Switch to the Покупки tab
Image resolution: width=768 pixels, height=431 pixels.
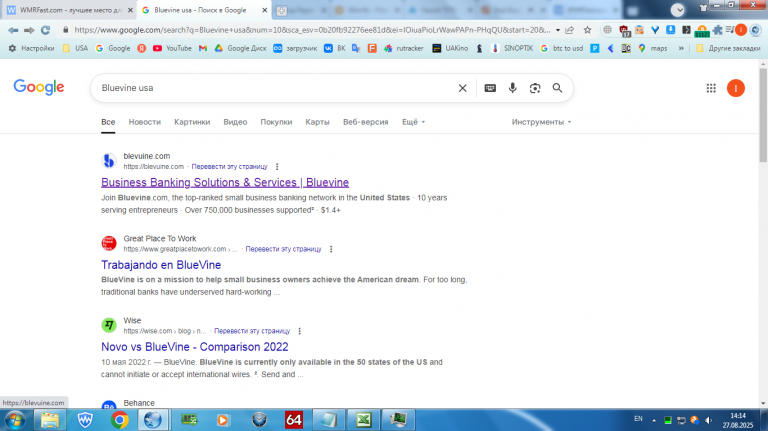pyautogui.click(x=276, y=122)
